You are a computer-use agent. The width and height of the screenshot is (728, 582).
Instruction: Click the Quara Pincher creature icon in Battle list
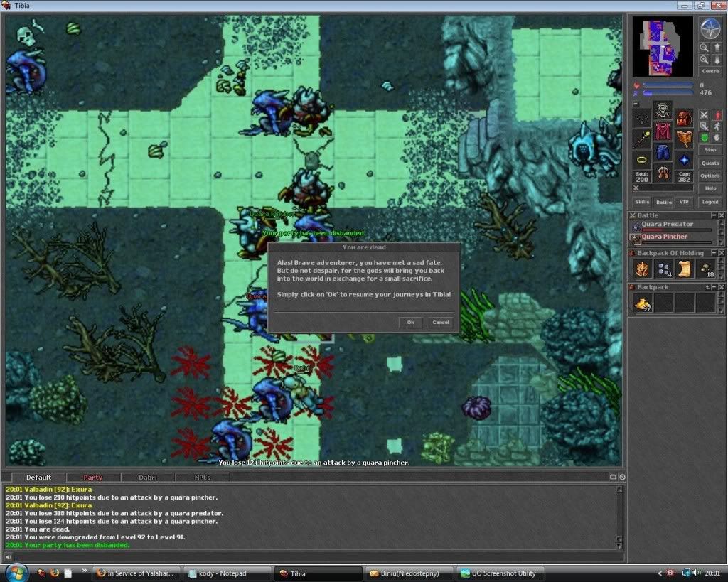click(x=635, y=239)
